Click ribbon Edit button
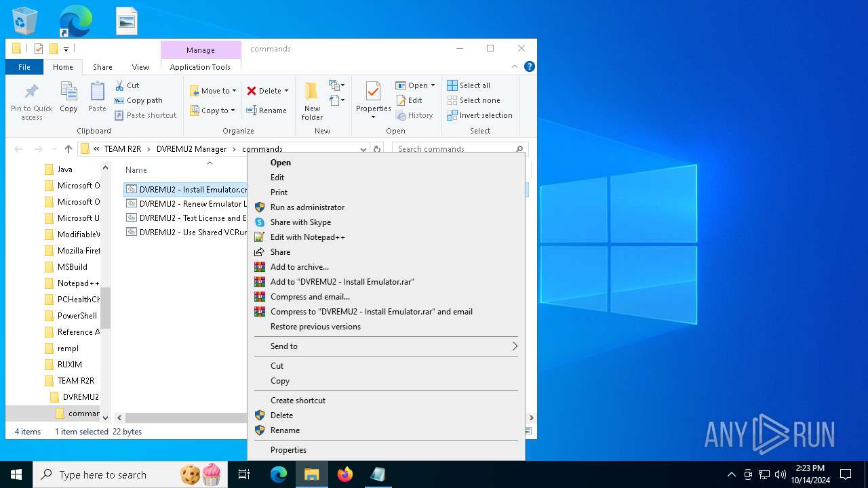 click(x=410, y=100)
